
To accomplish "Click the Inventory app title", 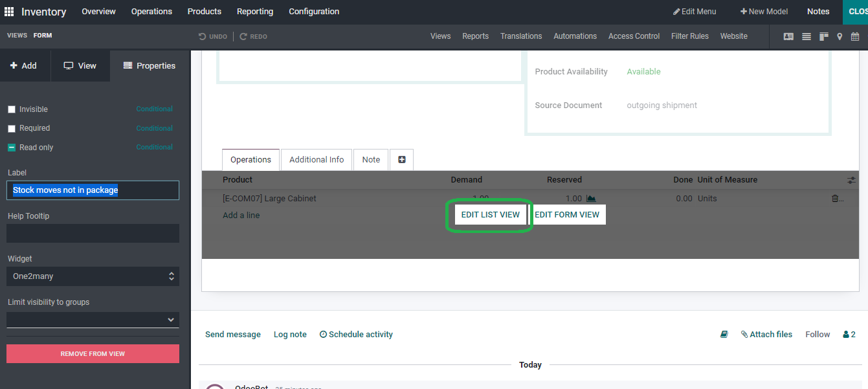I will (x=43, y=12).
